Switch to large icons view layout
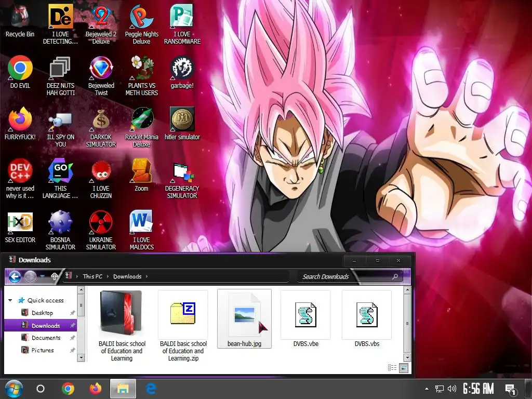532x399 pixels. tap(404, 368)
